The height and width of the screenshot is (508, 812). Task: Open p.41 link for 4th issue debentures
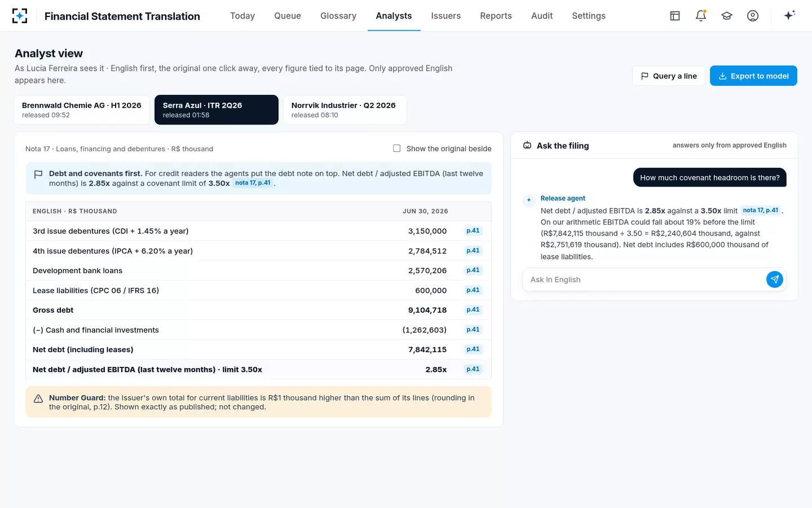pyautogui.click(x=473, y=251)
